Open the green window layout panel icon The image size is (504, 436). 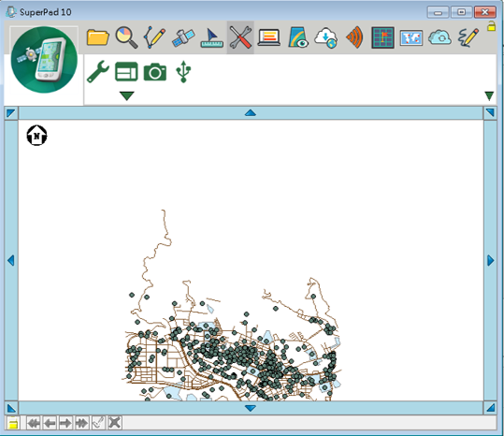126,72
